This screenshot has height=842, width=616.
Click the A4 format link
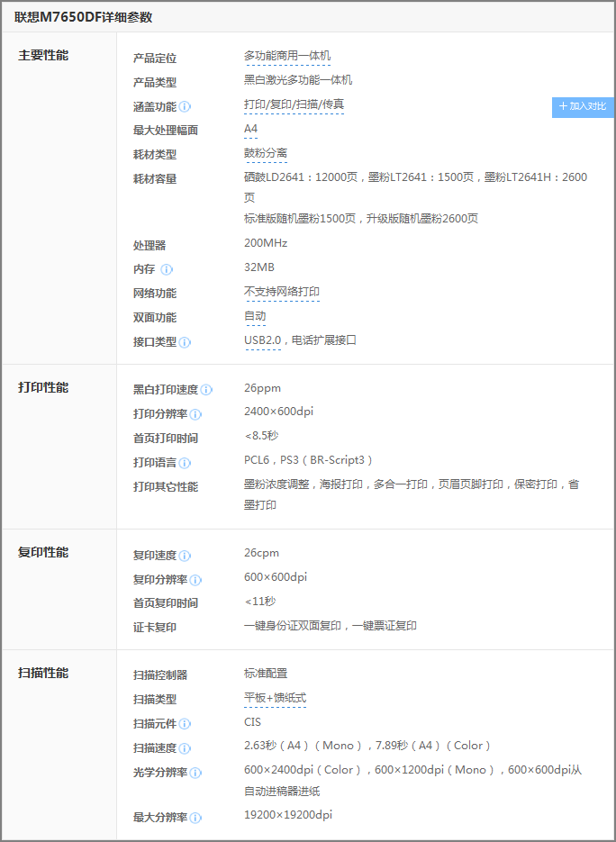[250, 129]
